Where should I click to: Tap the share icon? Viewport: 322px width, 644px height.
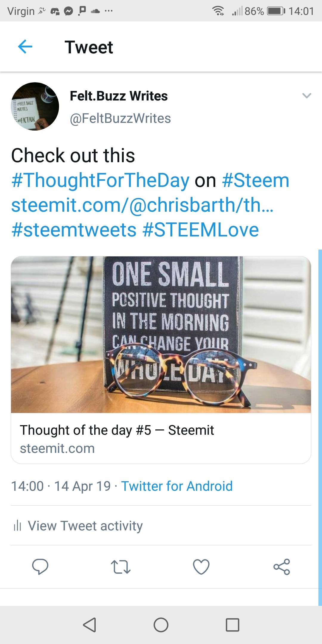282,566
